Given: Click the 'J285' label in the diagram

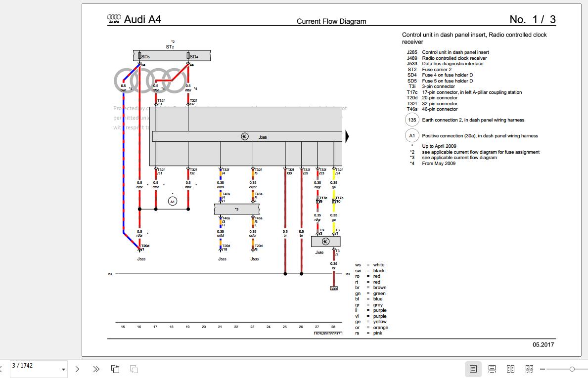Looking at the screenshot, I should pyautogui.click(x=263, y=137).
